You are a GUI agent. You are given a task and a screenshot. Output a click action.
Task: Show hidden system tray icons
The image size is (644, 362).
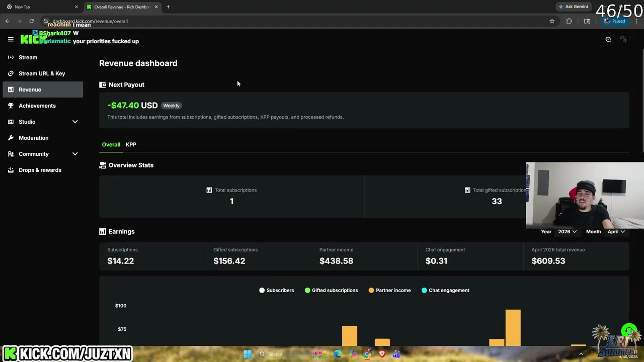tap(581, 354)
